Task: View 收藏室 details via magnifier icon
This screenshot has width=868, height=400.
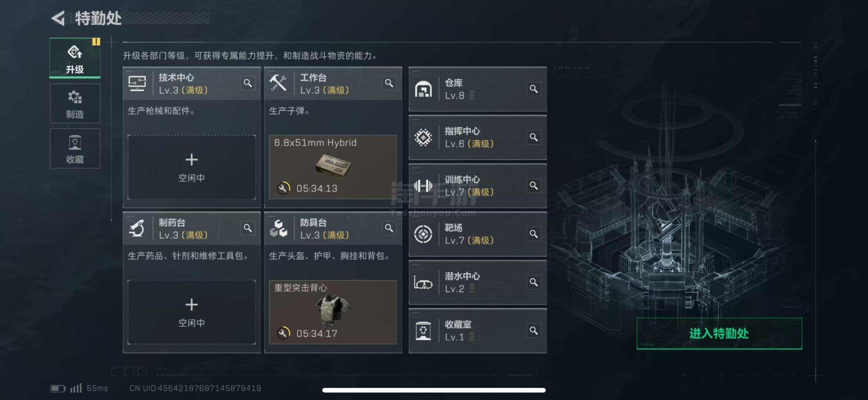Action: pyautogui.click(x=534, y=331)
